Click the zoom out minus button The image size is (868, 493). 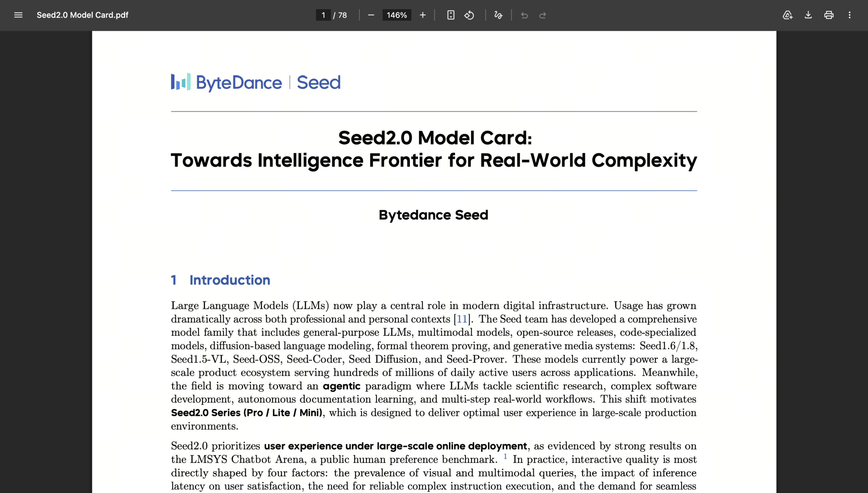(371, 15)
